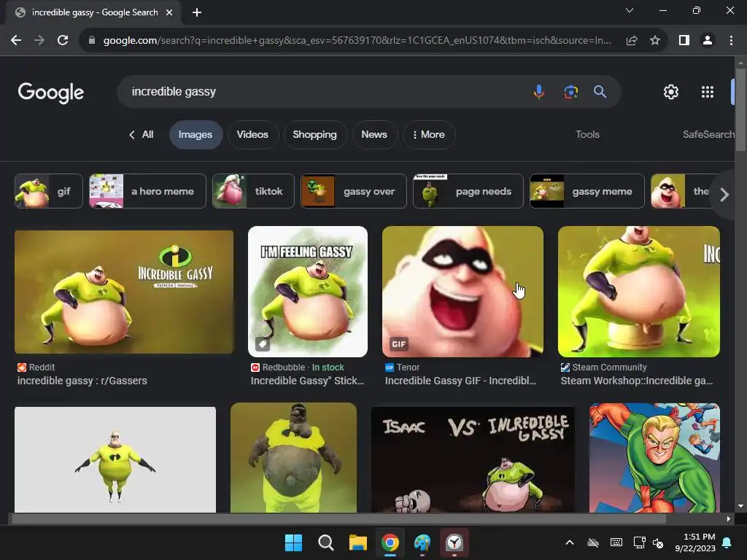
Task: Click the horizontal page scrollbar
Action: [338, 519]
